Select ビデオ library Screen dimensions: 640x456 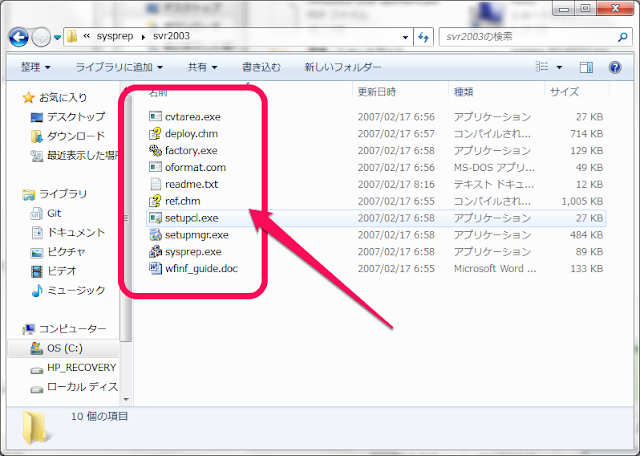pyautogui.click(x=62, y=271)
